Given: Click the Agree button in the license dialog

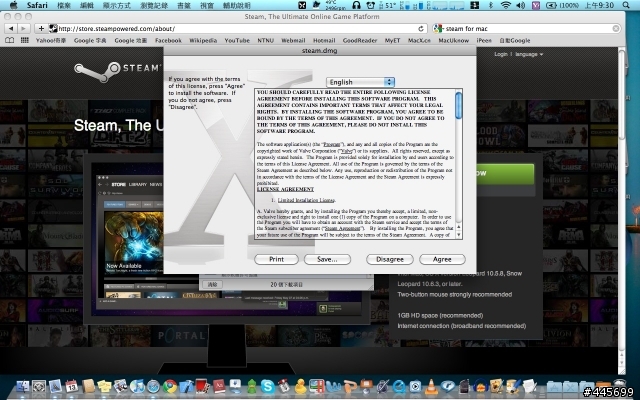Looking at the screenshot, I should click(x=442, y=259).
